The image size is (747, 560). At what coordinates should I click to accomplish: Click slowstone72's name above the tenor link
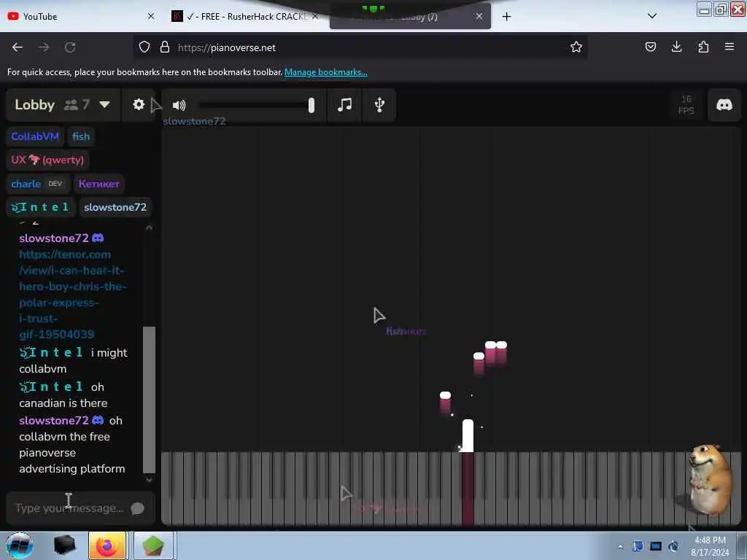tap(54, 238)
